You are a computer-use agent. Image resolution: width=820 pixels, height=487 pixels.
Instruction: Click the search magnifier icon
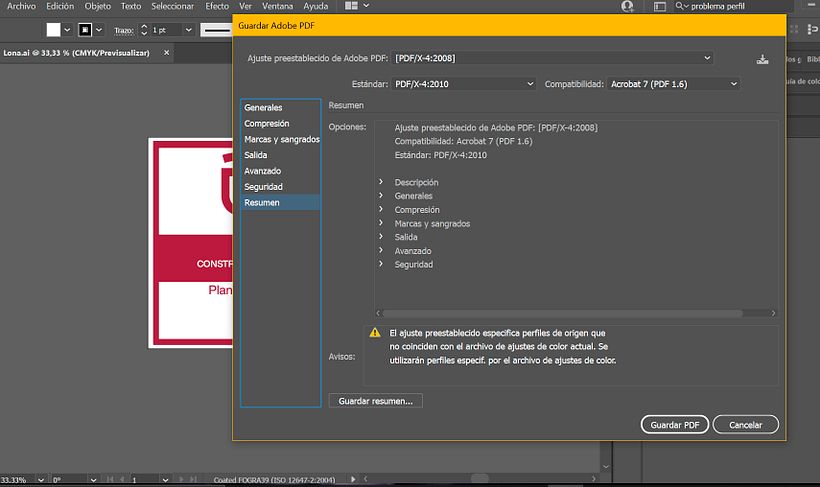(679, 6)
